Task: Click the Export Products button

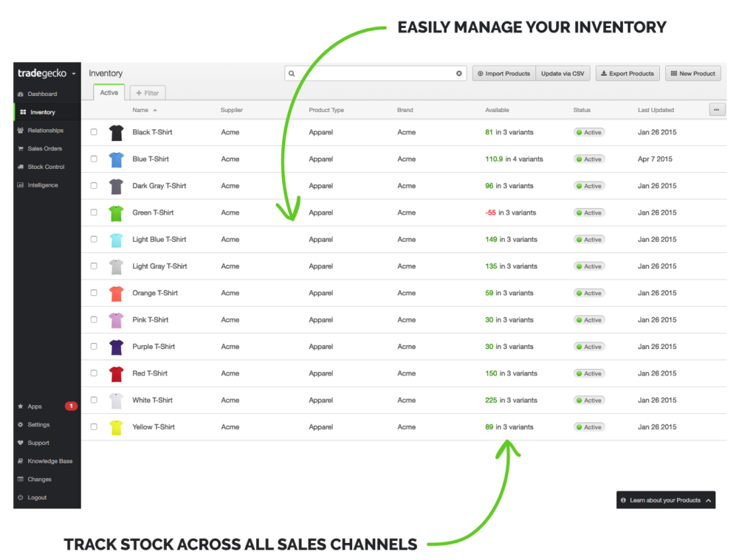Action: tap(627, 74)
